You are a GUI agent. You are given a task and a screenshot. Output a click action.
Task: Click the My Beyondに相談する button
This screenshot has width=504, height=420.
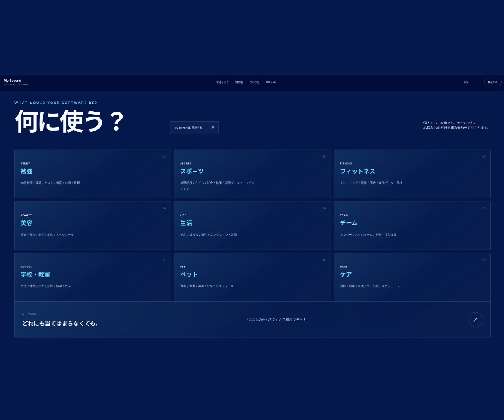click(194, 128)
